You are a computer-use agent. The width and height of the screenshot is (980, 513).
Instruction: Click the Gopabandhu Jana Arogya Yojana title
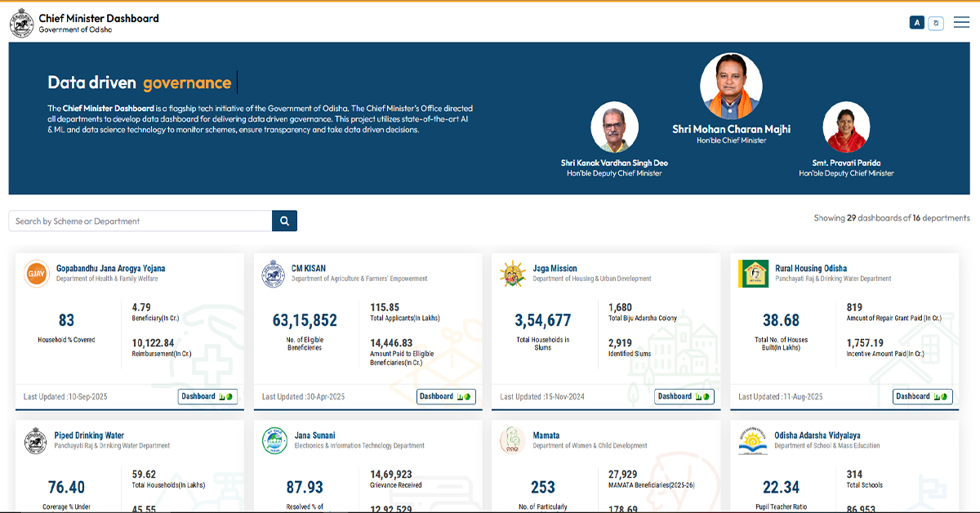click(111, 268)
